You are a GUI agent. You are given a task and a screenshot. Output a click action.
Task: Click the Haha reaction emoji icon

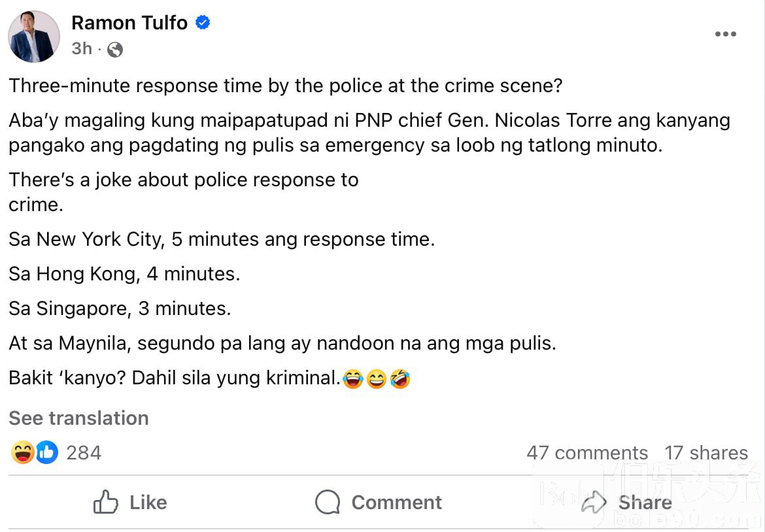click(22, 452)
